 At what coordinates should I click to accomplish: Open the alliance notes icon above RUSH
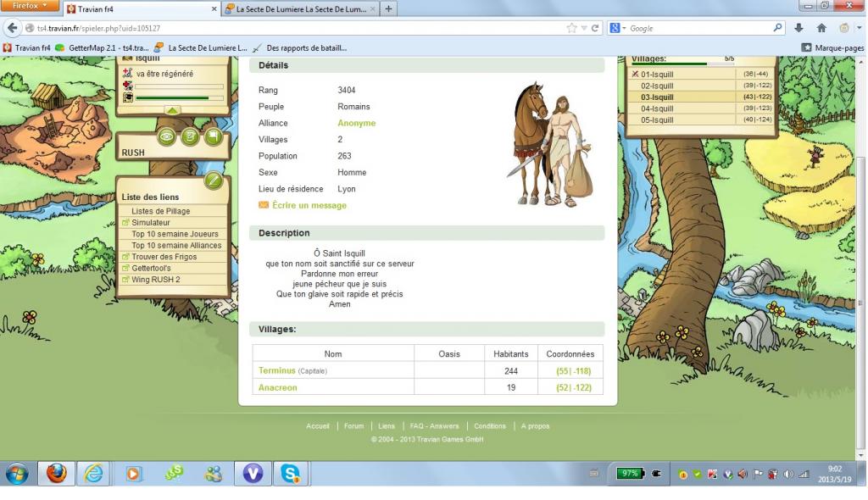click(190, 136)
